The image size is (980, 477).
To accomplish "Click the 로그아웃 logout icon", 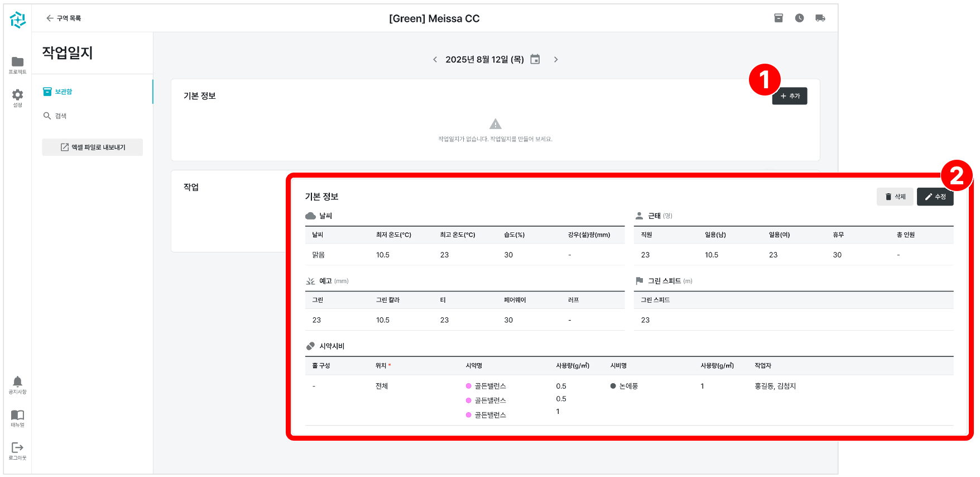I will click(x=17, y=450).
